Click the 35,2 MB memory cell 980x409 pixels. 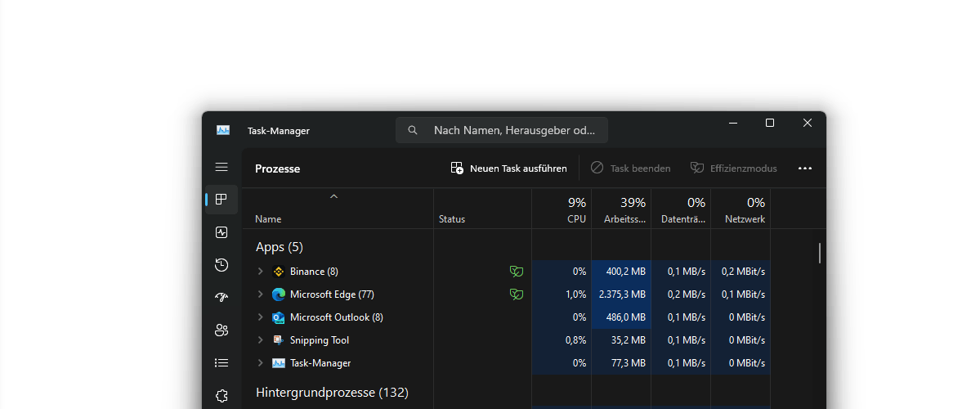[620, 340]
